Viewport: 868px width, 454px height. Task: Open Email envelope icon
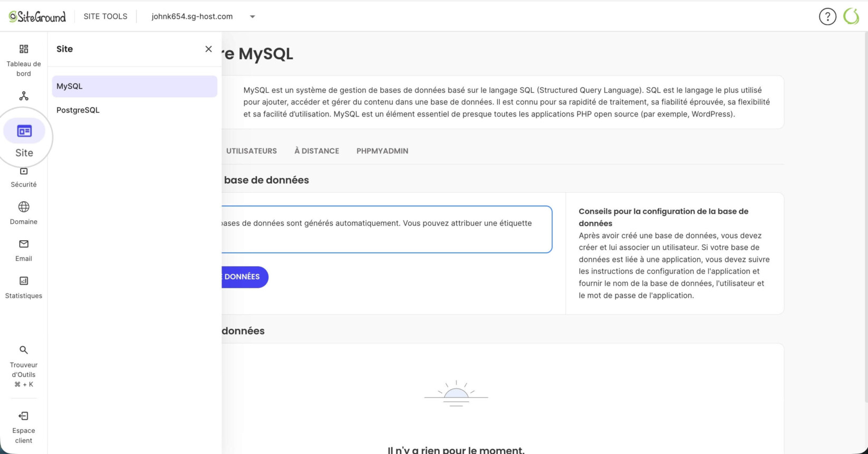(x=24, y=244)
